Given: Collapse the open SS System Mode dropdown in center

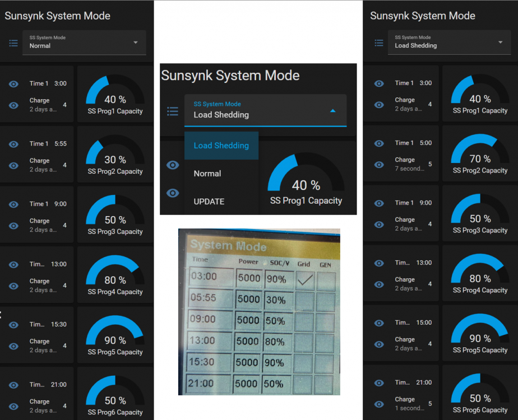Looking at the screenshot, I should pyautogui.click(x=265, y=110).
